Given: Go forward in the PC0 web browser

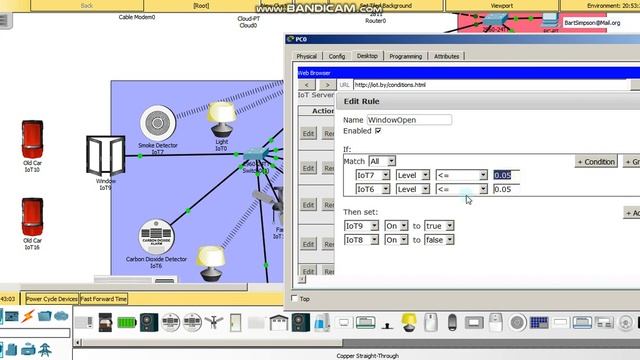Looking at the screenshot, I should click(x=327, y=85).
